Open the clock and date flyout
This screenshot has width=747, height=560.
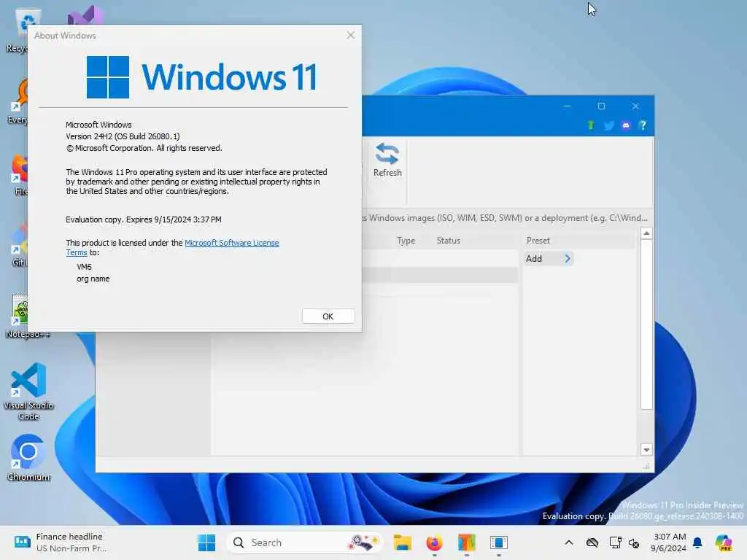[x=668, y=542]
